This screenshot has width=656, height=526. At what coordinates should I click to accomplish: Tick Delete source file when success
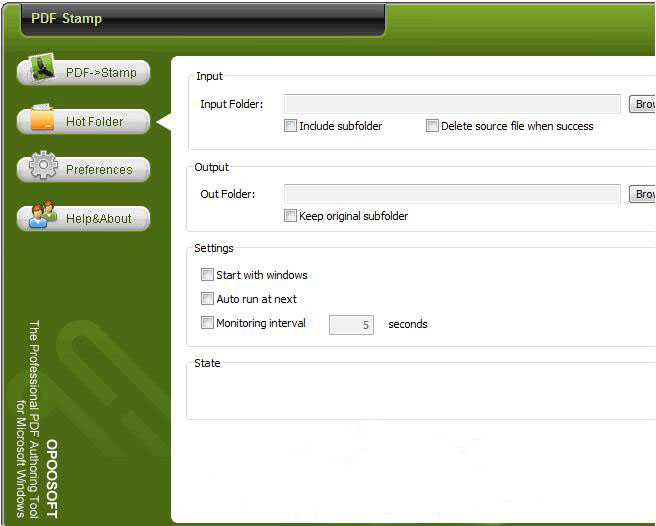432,126
